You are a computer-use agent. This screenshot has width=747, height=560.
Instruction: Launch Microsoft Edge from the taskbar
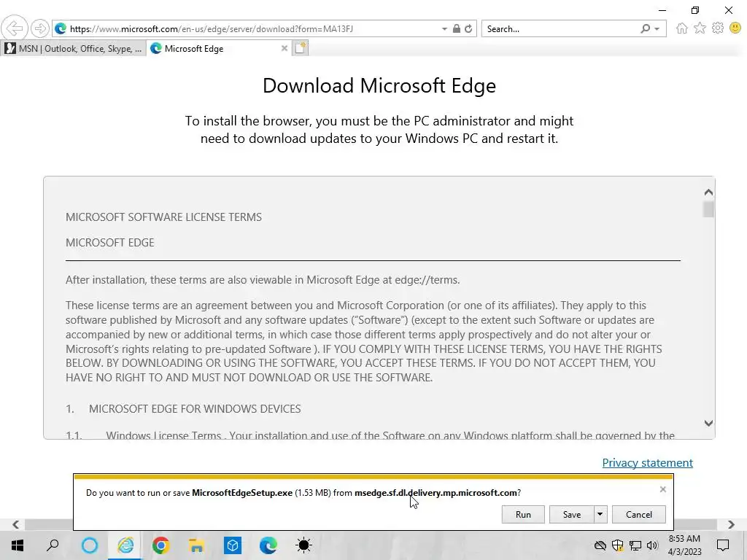[268, 545]
